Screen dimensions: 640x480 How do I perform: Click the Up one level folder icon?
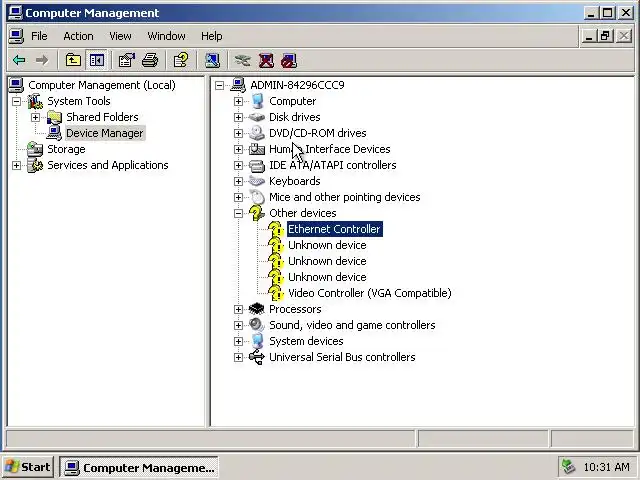tap(73, 60)
